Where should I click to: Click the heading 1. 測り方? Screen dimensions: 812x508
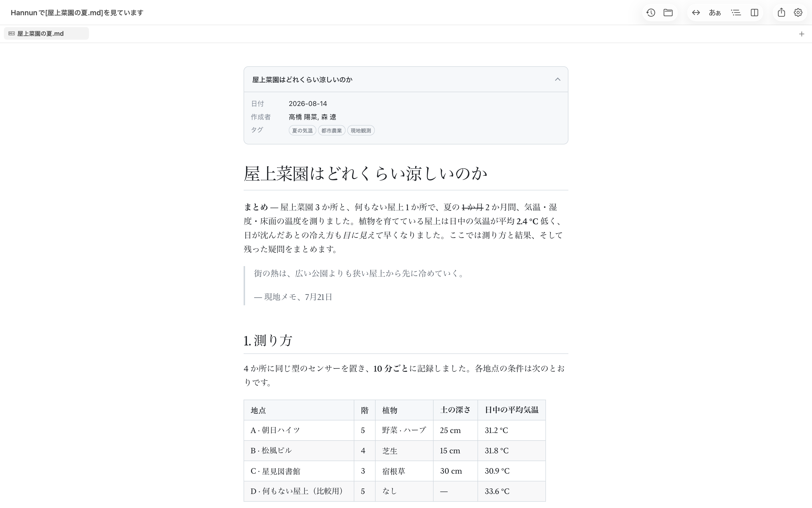coord(268,341)
